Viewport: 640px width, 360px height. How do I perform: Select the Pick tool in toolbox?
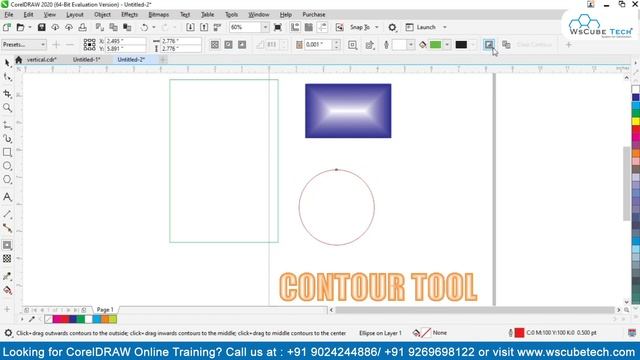tap(7, 63)
